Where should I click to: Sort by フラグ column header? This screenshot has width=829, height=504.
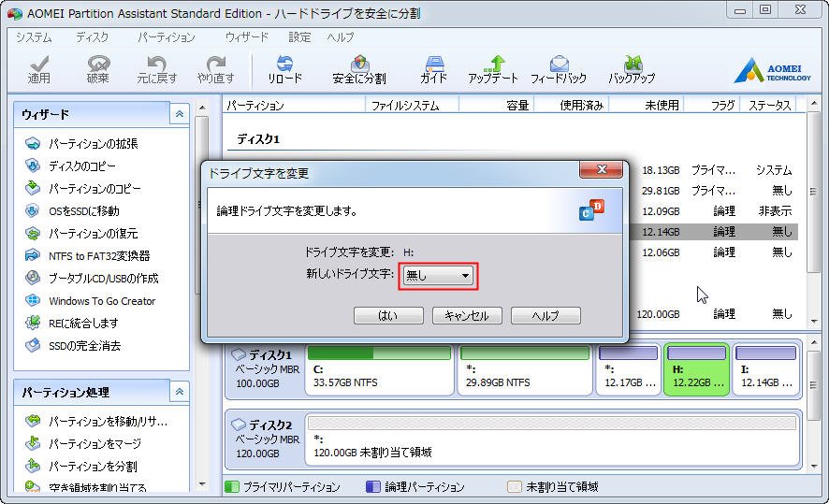[x=712, y=105]
